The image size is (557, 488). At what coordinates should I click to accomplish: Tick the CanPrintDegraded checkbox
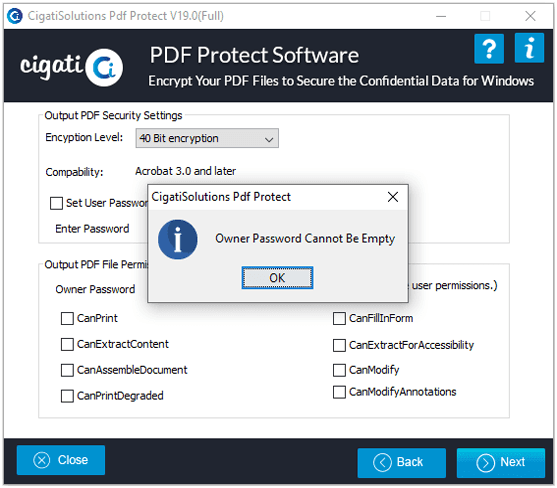point(67,396)
